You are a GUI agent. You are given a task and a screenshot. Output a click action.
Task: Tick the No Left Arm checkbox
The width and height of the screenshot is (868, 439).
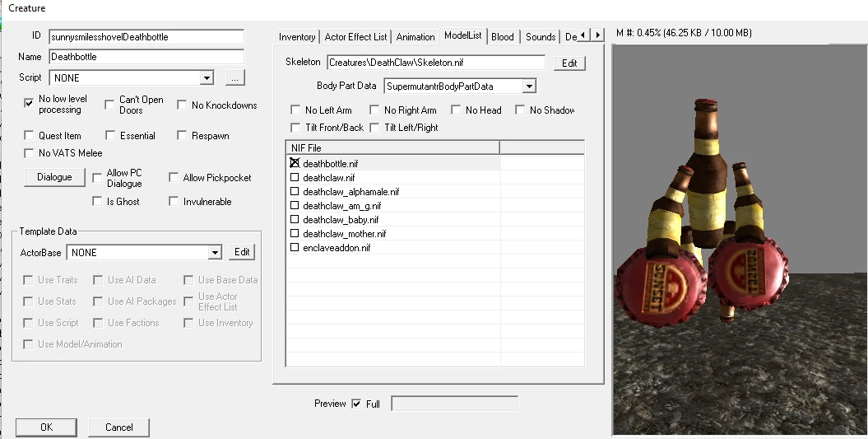(x=295, y=110)
